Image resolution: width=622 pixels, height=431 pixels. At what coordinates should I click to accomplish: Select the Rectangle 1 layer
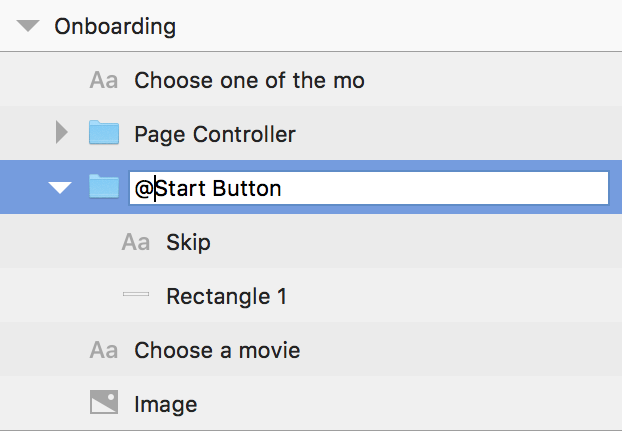[311, 295]
